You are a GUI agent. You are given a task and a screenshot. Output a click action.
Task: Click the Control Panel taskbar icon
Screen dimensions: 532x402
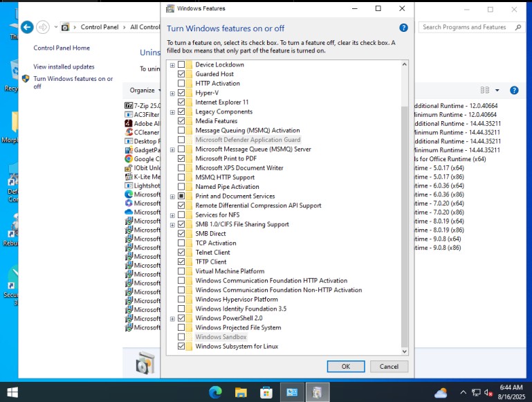[292, 392]
